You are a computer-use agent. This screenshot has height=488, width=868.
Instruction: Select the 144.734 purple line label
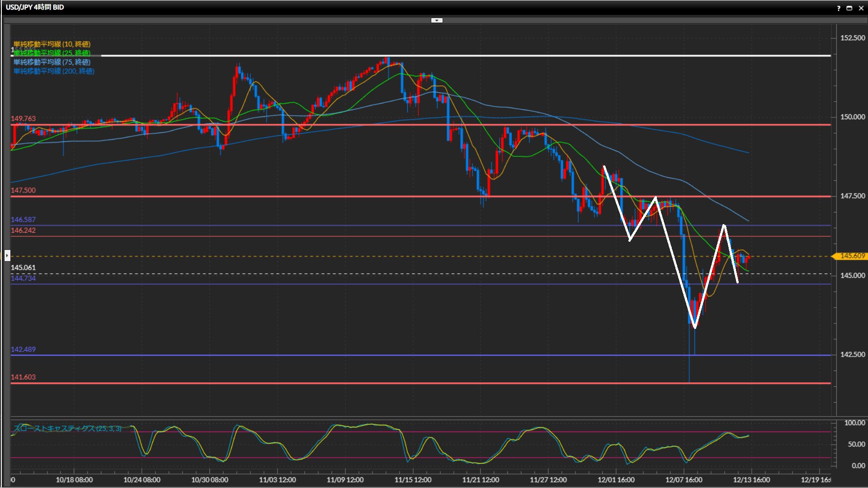23,278
